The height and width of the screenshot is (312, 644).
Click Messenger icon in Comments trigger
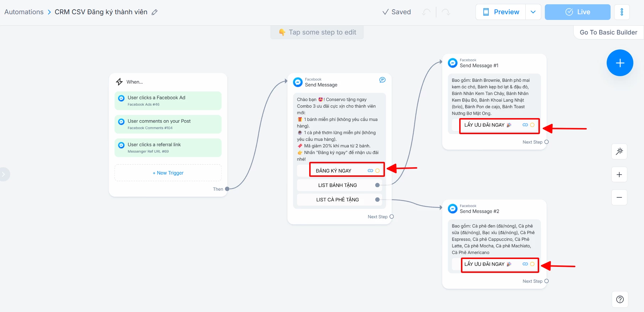point(121,122)
